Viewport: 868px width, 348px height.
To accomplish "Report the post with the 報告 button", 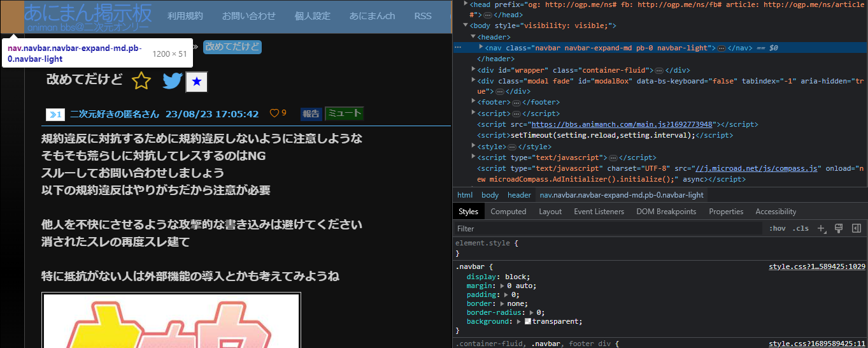I will (x=311, y=114).
